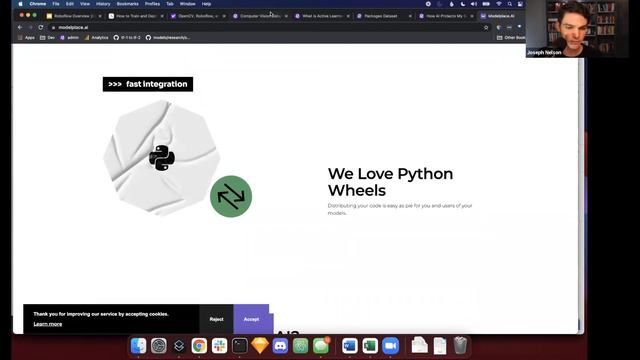Open the admin bookmark
The width and height of the screenshot is (640, 360).
pyautogui.click(x=69, y=38)
